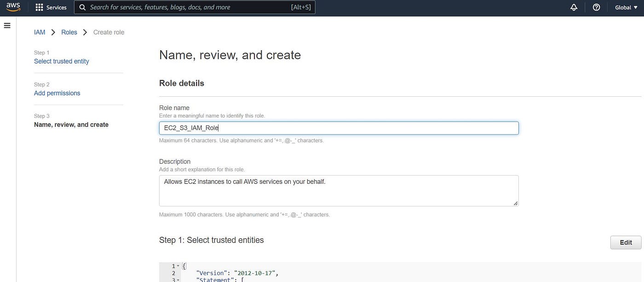644x282 pixels.
Task: Collapse JSON line 3 fold arrow
Action: [178, 279]
